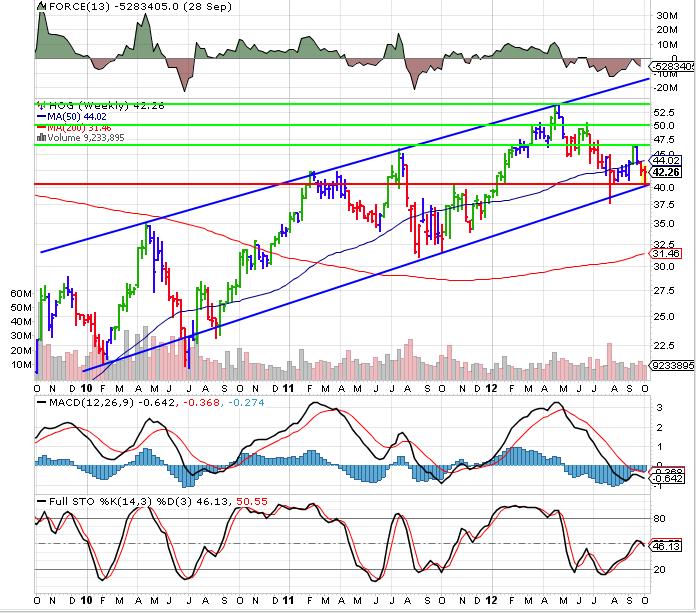Image resolution: width=696 pixels, height=613 pixels.
Task: Click the bold 42.26 last price tag
Action: [x=667, y=172]
